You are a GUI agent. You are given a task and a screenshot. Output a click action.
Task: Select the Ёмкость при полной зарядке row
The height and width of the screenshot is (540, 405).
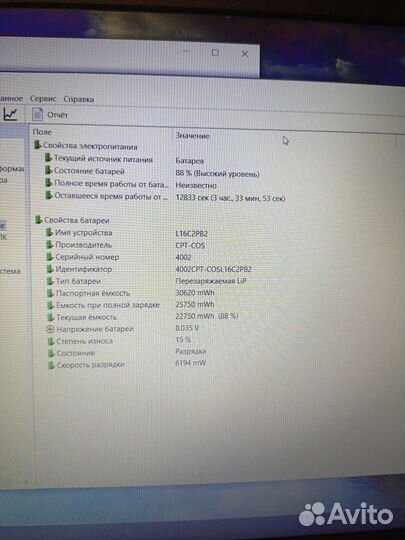[x=165, y=305]
